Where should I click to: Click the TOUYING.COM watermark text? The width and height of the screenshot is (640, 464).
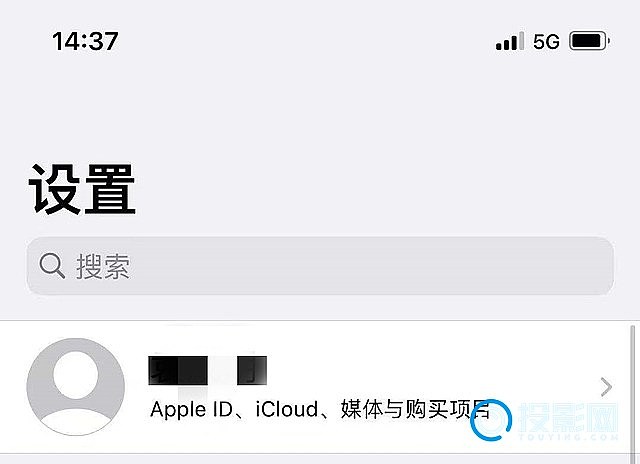point(569,437)
